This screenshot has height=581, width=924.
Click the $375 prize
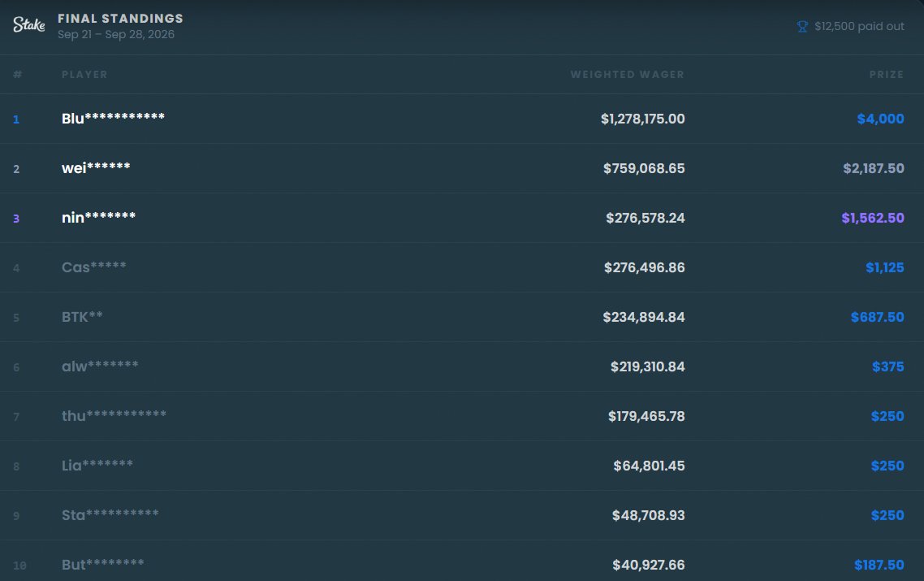coord(888,366)
